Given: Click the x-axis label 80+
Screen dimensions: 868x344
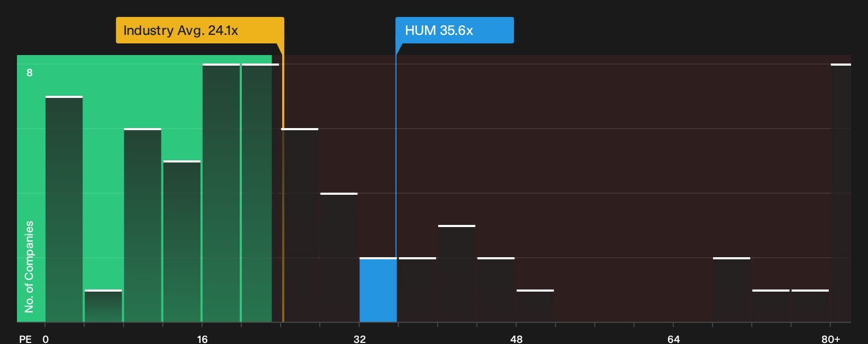Looking at the screenshot, I should coord(830,339).
